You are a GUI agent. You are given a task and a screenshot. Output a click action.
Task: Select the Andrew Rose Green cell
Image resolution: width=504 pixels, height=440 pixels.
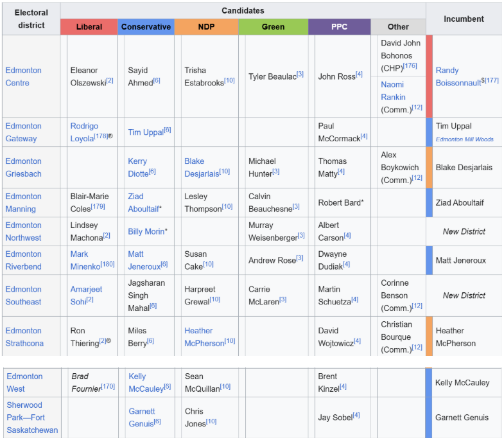pyautogui.click(x=277, y=260)
